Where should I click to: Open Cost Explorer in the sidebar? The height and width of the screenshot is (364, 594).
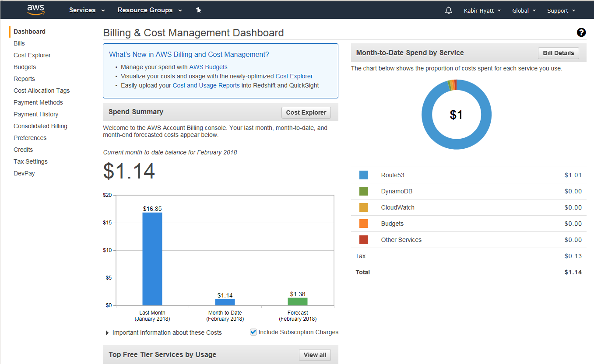coord(32,55)
